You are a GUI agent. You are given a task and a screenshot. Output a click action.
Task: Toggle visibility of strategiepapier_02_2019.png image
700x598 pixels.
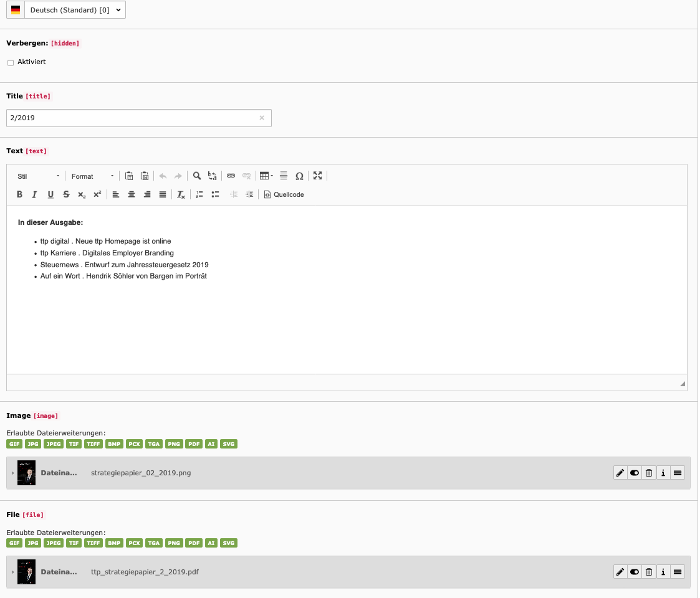coord(635,473)
